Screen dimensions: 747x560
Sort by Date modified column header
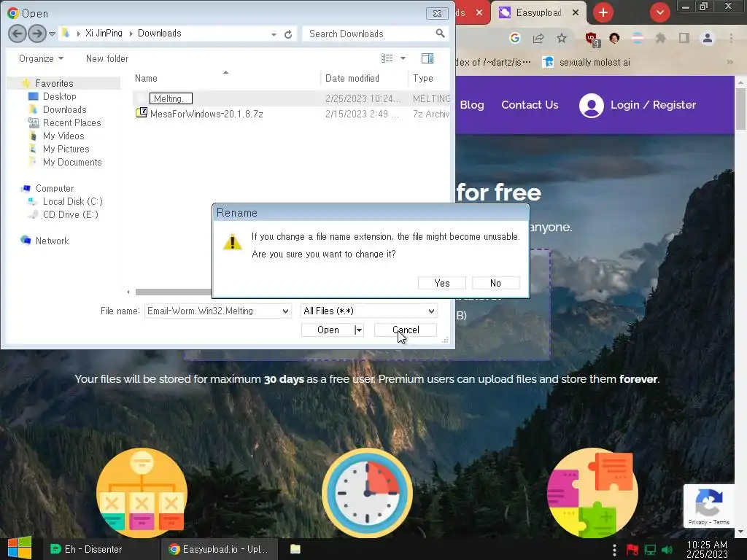point(352,78)
